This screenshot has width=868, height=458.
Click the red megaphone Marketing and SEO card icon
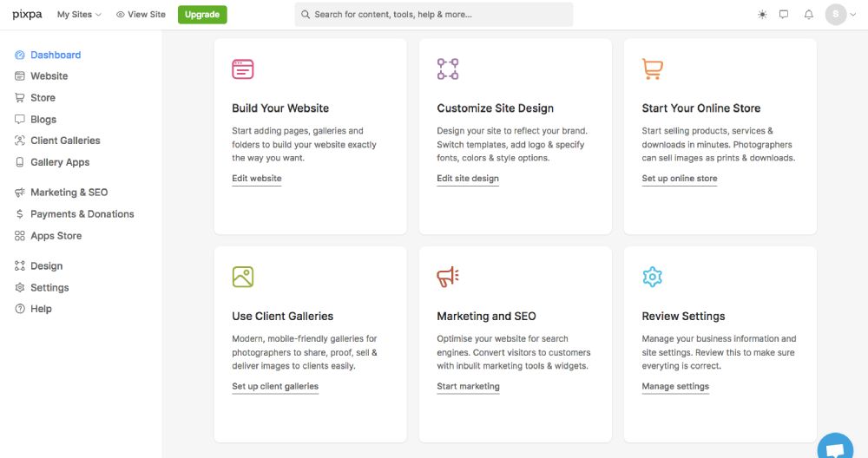tap(448, 277)
